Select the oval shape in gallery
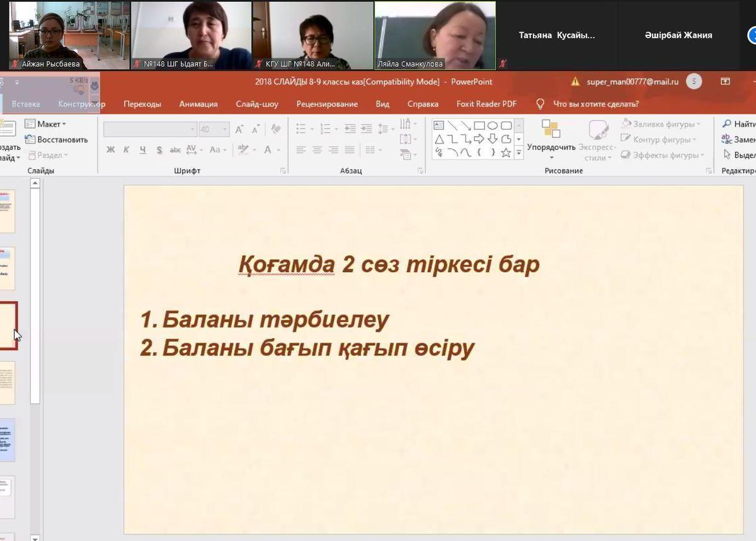Image resolution: width=756 pixels, height=541 pixels. pyautogui.click(x=493, y=125)
